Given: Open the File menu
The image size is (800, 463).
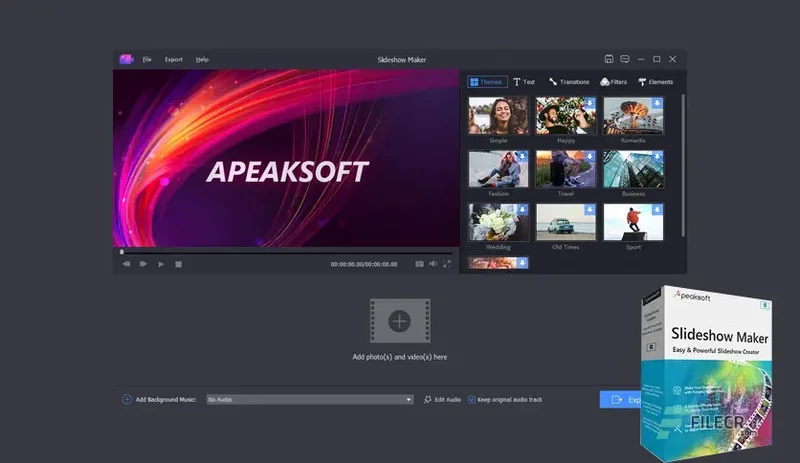Looking at the screenshot, I should tap(147, 60).
